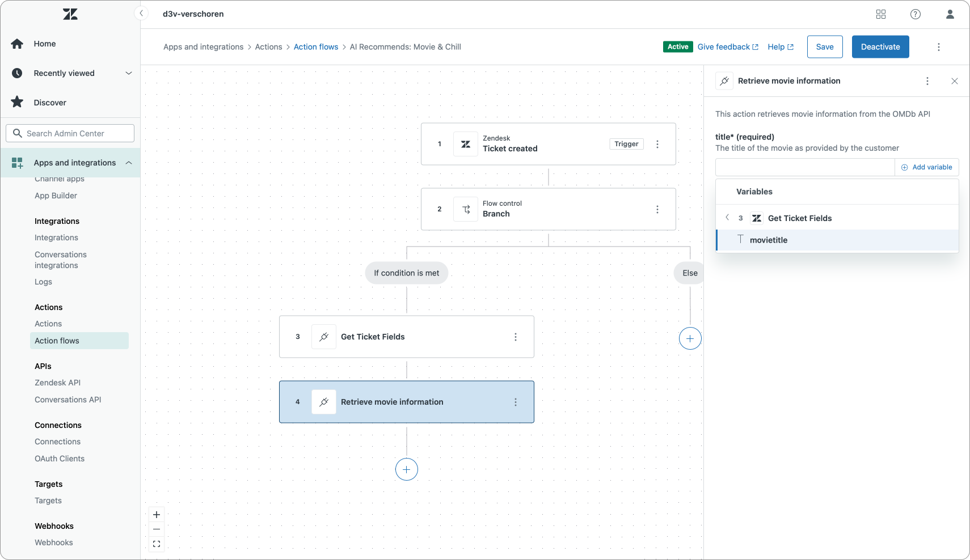
Task: Expand the Recently viewed dropdown
Action: pyautogui.click(x=129, y=73)
